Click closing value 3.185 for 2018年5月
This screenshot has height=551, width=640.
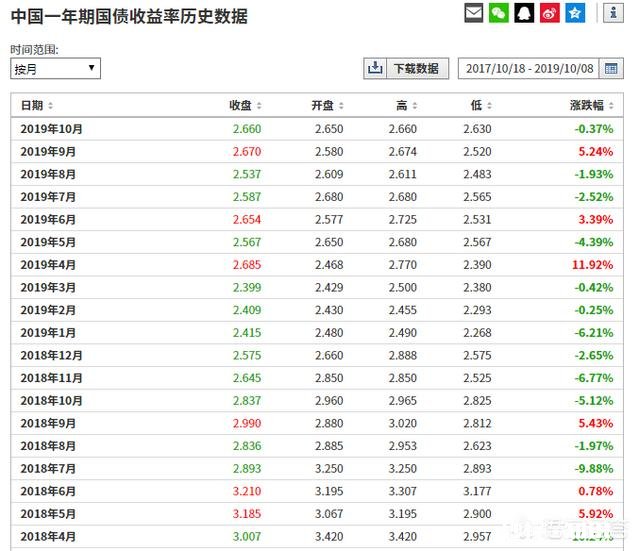[247, 514]
